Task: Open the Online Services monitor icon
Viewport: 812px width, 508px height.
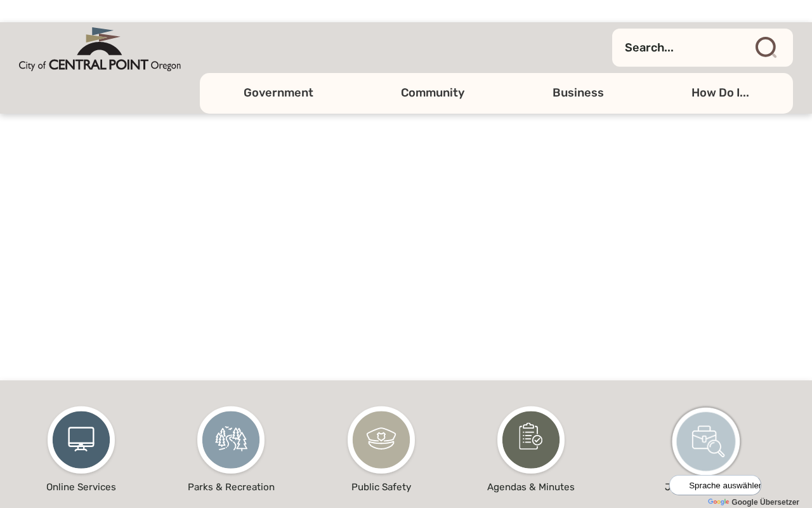Action: (x=81, y=440)
